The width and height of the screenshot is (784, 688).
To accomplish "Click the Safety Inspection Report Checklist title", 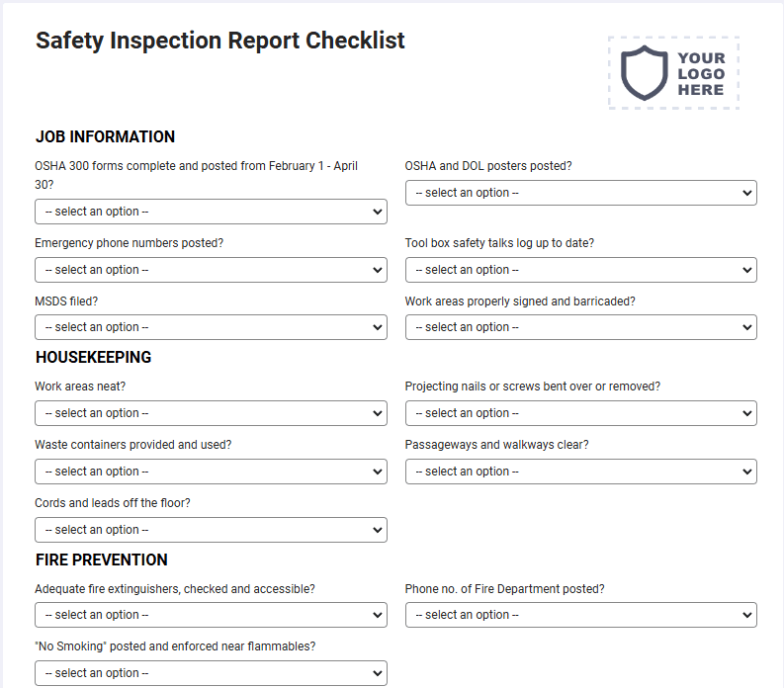I will tap(220, 41).
